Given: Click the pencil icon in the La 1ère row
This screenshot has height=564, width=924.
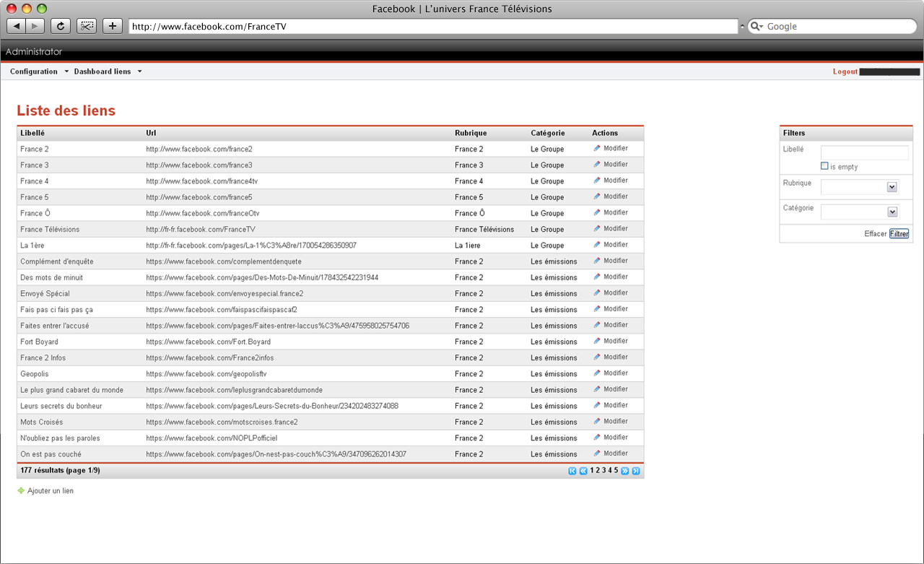Looking at the screenshot, I should tap(597, 245).
